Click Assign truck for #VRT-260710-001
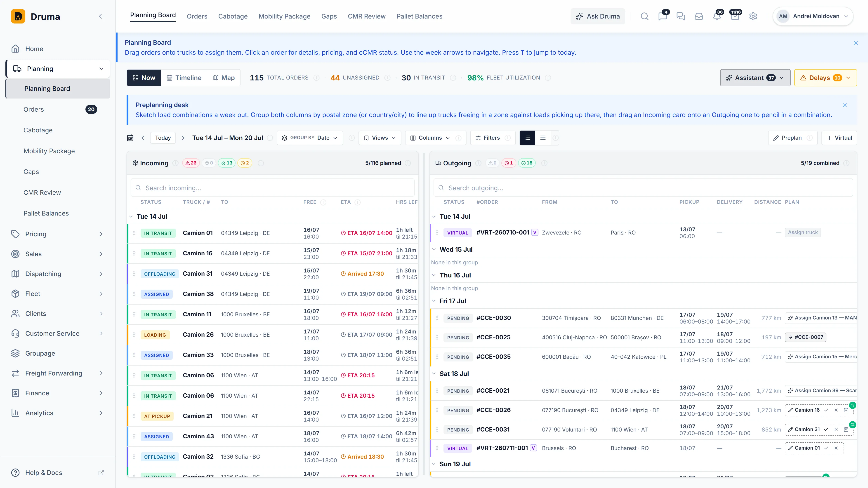Screen dimensions: 868x488 [x=803, y=232]
